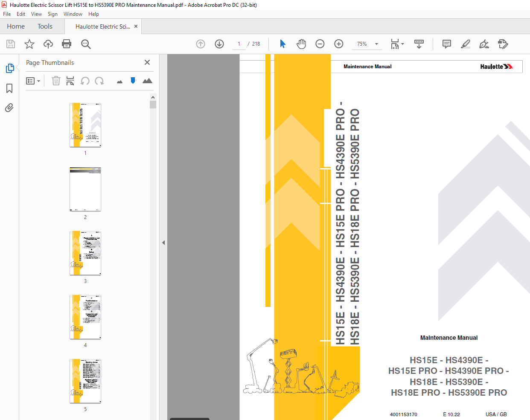Viewport: 530px width, 420px height.
Task: Open the stamp and edit tool icon
Action: coord(503,44)
